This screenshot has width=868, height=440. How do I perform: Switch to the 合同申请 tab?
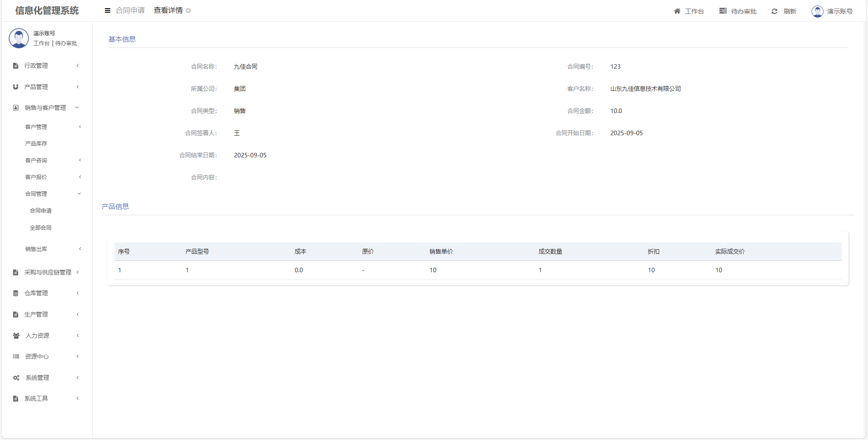pyautogui.click(x=130, y=10)
